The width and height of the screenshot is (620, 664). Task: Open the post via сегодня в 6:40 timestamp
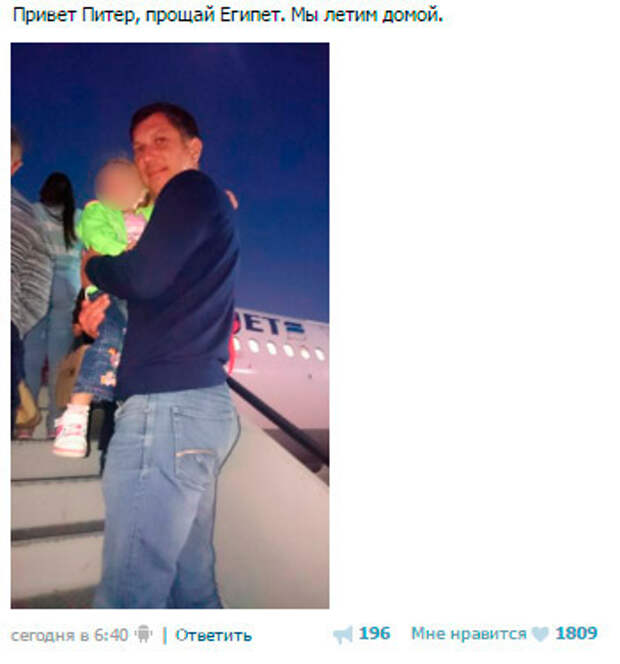tap(69, 635)
